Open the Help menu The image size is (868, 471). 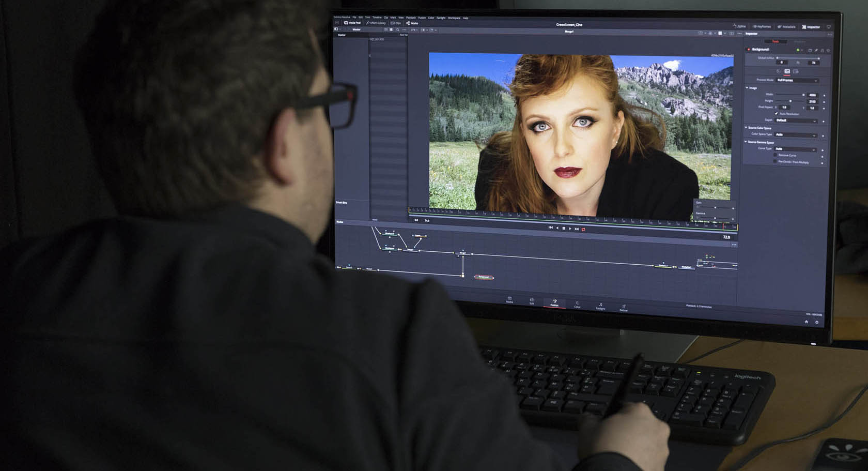pyautogui.click(x=466, y=18)
